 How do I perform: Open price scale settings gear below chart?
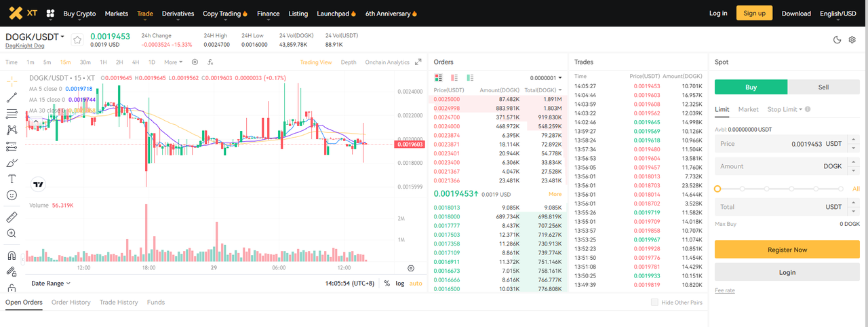410,269
